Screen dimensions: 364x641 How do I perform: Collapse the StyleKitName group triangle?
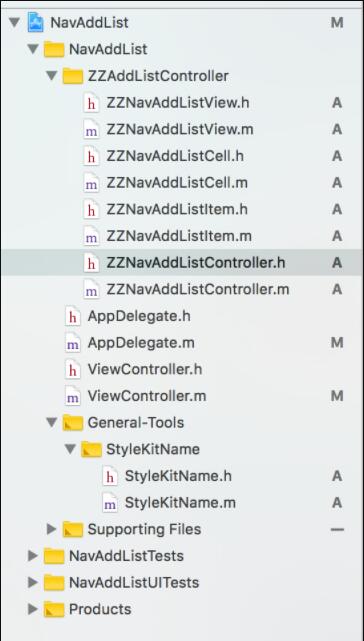point(70,450)
